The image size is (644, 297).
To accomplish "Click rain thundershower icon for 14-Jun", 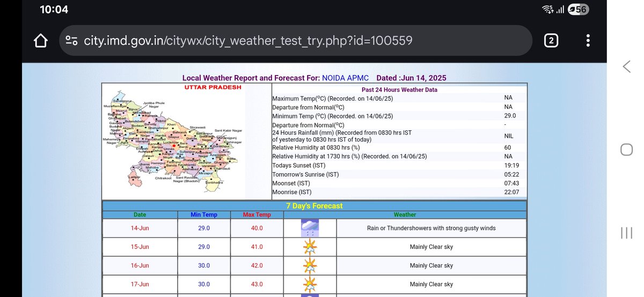I will click(310, 228).
